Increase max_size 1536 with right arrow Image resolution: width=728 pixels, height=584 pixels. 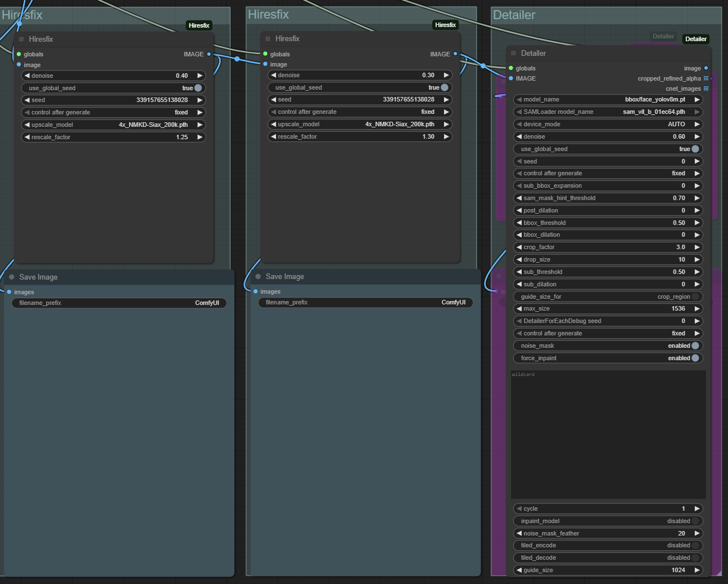coord(697,308)
